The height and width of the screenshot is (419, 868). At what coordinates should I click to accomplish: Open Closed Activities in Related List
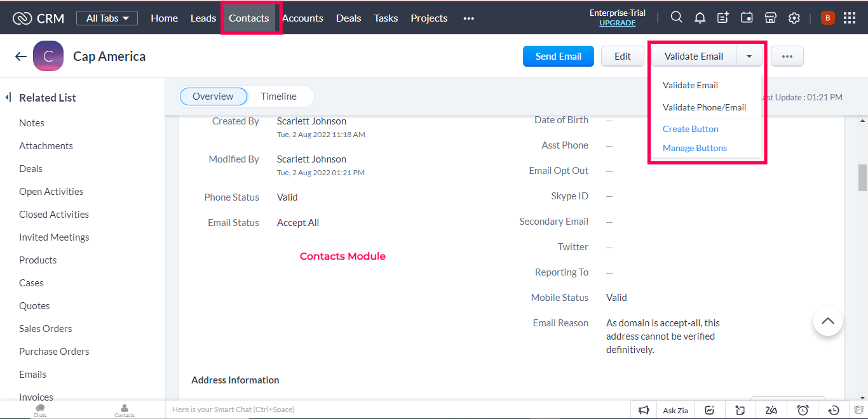54,215
